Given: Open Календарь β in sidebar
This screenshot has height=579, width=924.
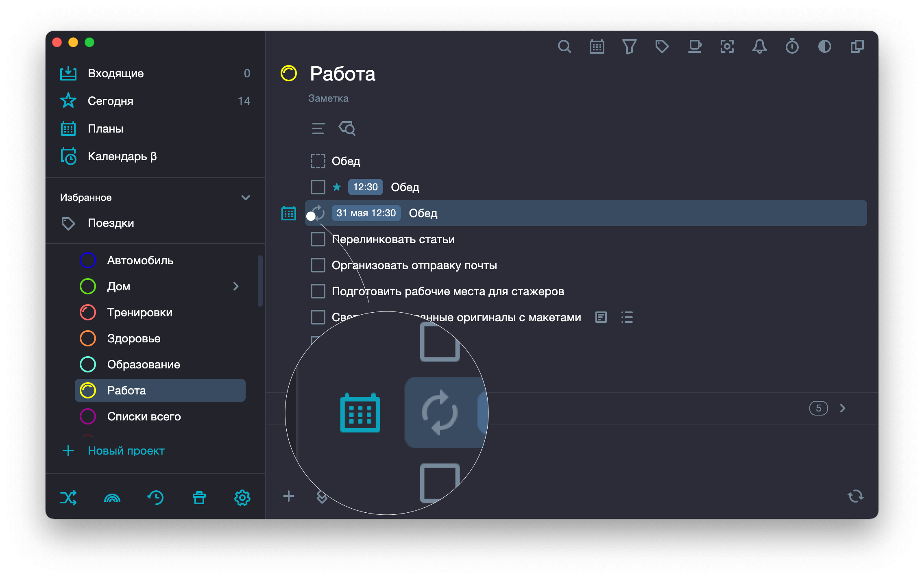Looking at the screenshot, I should coord(155,156).
